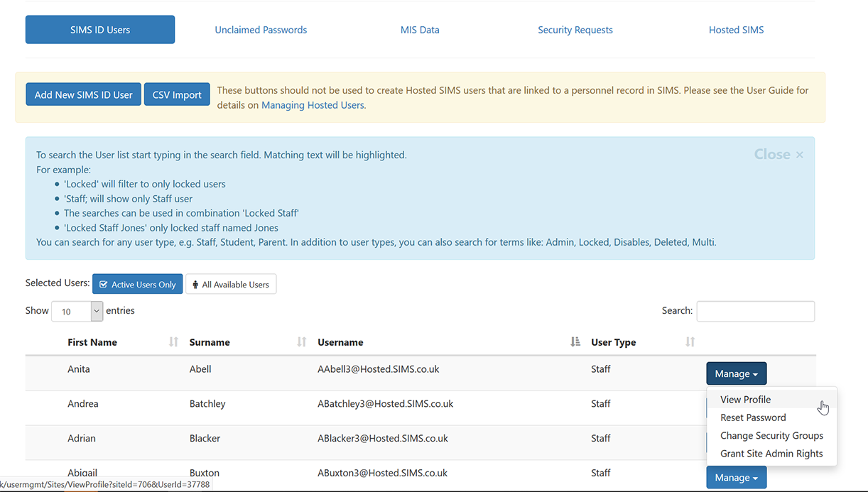Click first name Anita
868x492 pixels.
79,369
